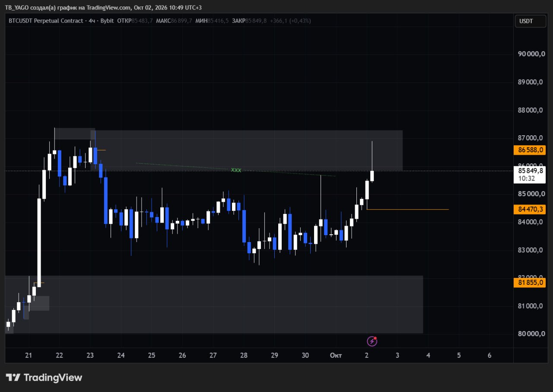
Task: Click the ОТКР open price value
Action: click(142, 21)
